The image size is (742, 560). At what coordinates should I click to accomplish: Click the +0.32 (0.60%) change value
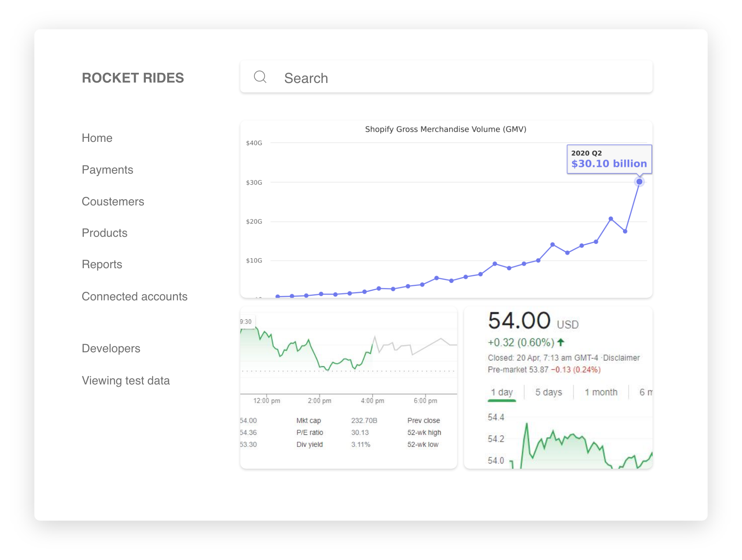pos(521,343)
